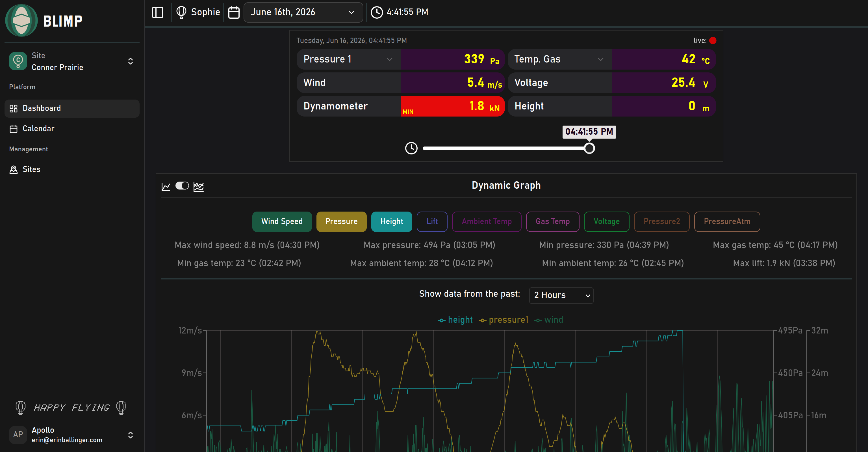
Task: Enable the Lift series chip
Action: tap(432, 221)
